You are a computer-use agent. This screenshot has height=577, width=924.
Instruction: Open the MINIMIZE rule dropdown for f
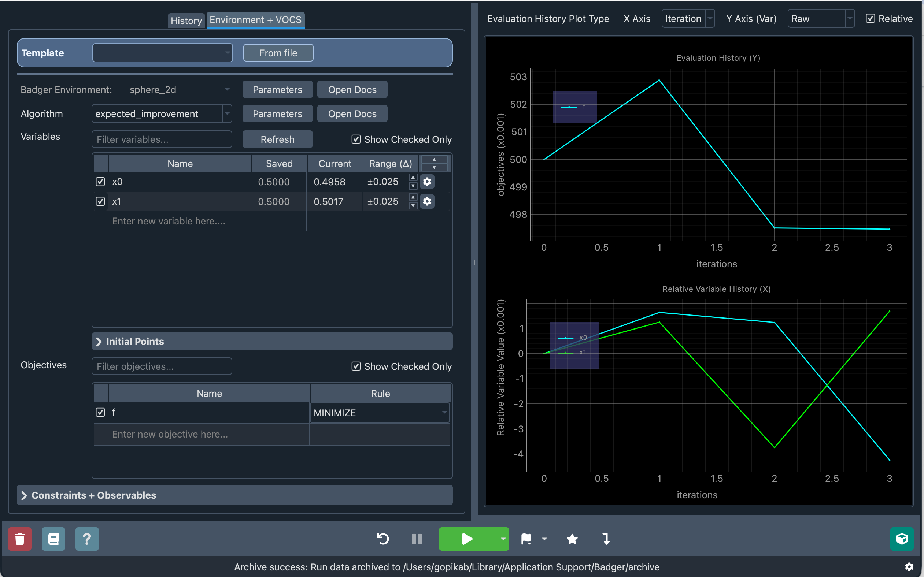(x=380, y=413)
